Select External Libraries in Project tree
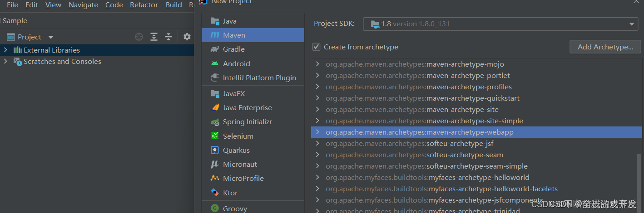 pyautogui.click(x=97, y=50)
